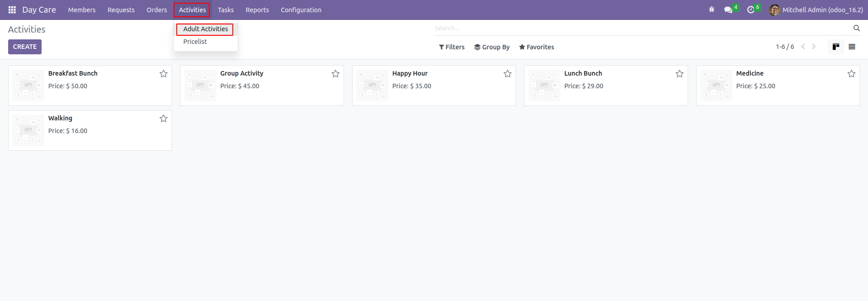The width and height of the screenshot is (868, 301).
Task: Open the Lunch Bunch card title
Action: (x=583, y=73)
